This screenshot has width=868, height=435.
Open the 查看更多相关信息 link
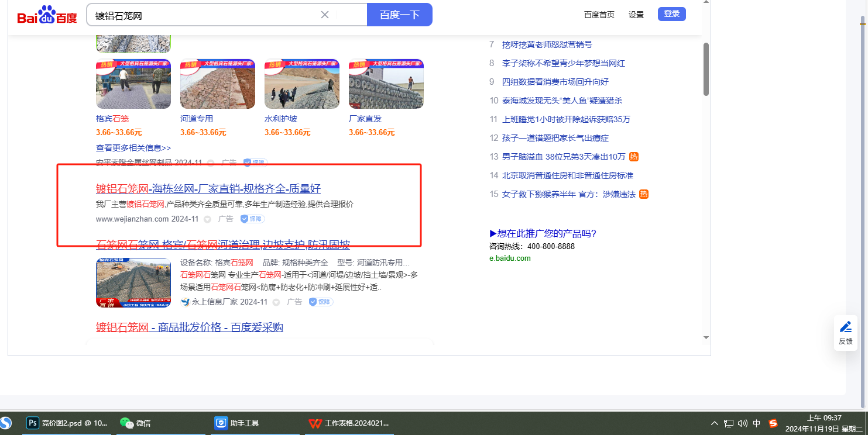coord(133,148)
